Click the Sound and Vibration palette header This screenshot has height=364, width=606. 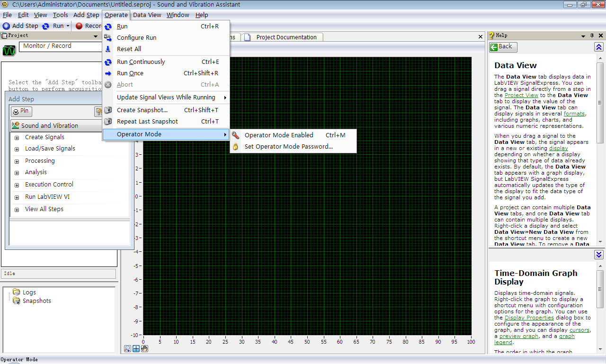click(57, 126)
